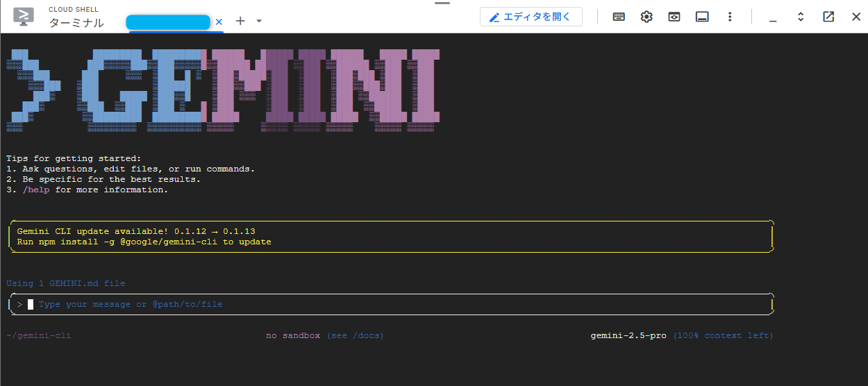Open the three-dot more options menu
This screenshot has height=386, width=868.
[x=730, y=17]
